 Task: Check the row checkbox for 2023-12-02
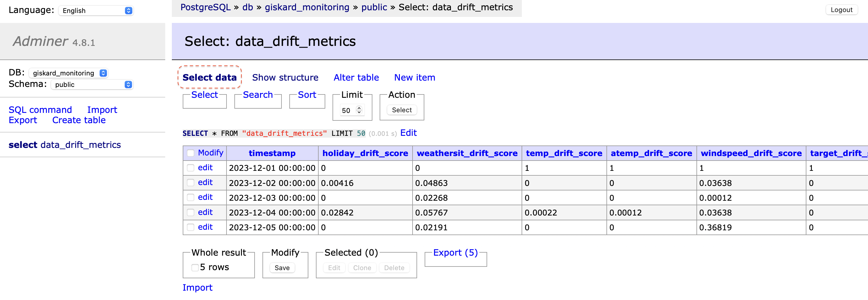(x=191, y=183)
